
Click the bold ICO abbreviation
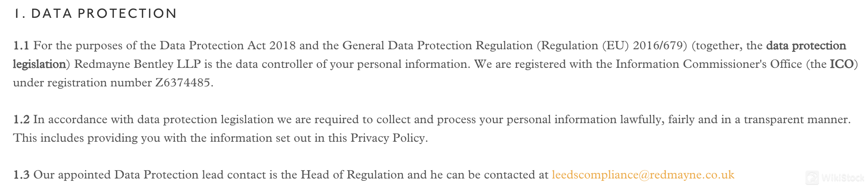point(841,64)
